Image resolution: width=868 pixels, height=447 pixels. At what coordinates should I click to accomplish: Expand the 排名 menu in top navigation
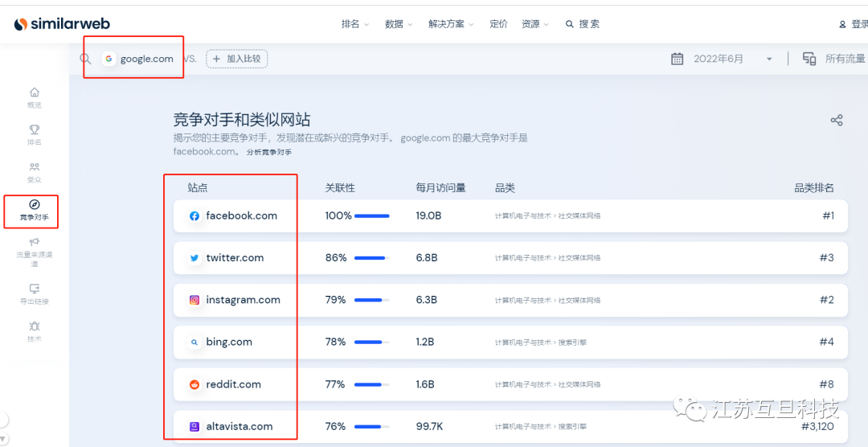[x=354, y=24]
